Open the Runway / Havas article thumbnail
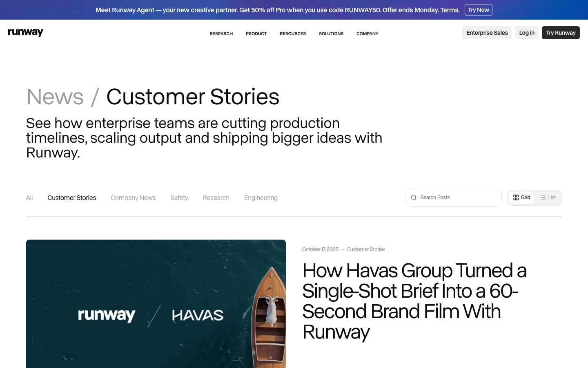This screenshot has height=368, width=588. pyautogui.click(x=156, y=304)
